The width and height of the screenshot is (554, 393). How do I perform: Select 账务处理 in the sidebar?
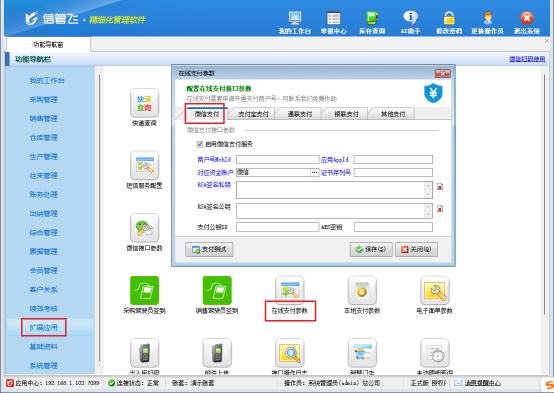[43, 195]
